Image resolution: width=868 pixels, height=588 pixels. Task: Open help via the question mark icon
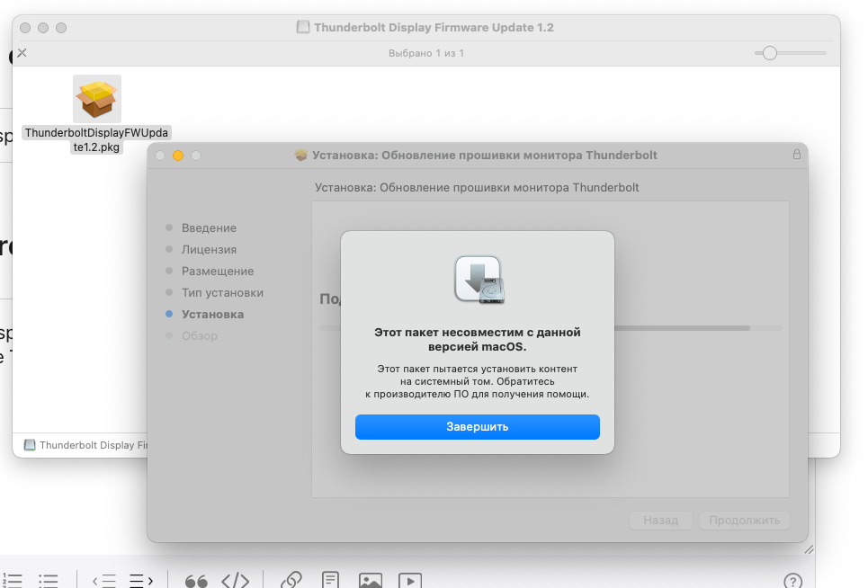tap(793, 582)
